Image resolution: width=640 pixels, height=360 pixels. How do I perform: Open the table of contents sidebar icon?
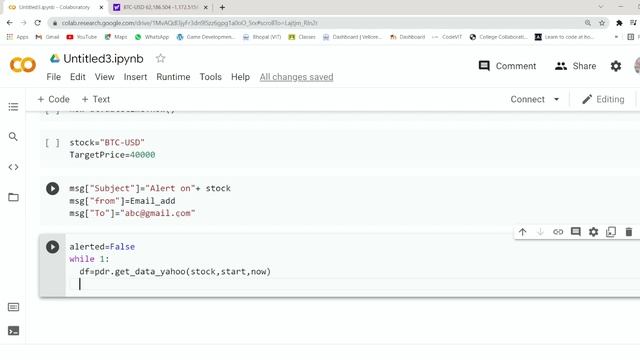(13, 107)
